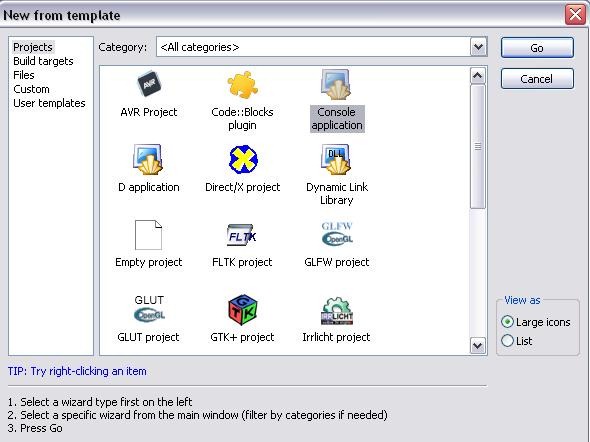This screenshot has width=590, height=442.
Task: Click the "GTK+ project" label
Action: tap(242, 337)
